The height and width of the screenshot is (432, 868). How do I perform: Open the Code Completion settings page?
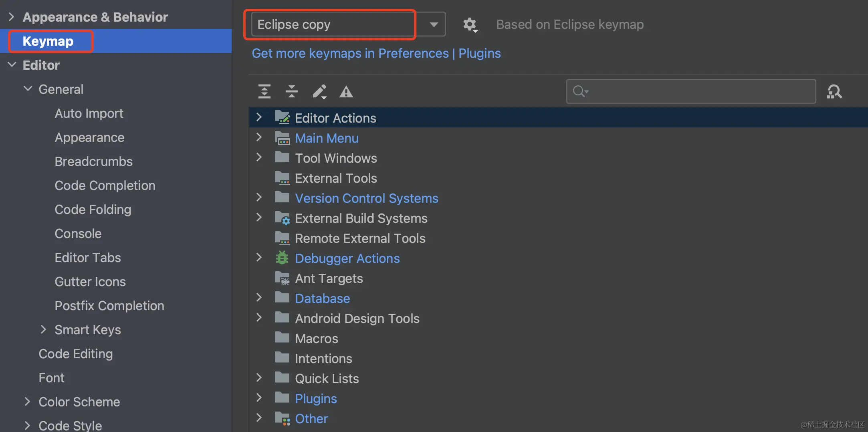(105, 185)
